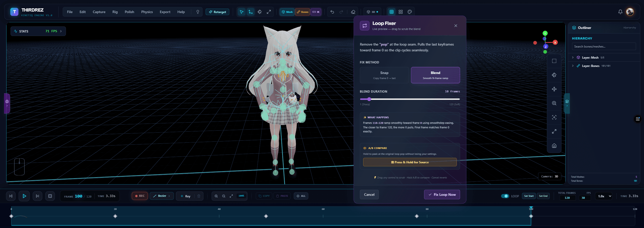Select the pan move tool in viewport toolbar
This screenshot has height=228, width=644.
[554, 89]
